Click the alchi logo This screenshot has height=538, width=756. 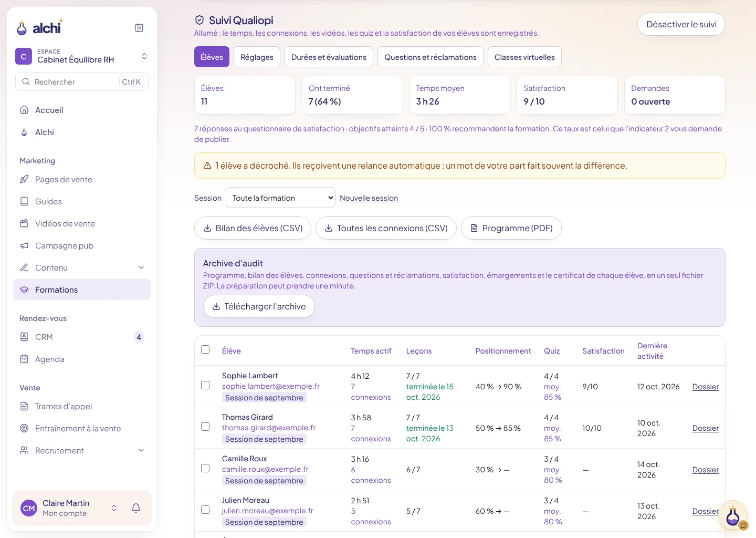coord(40,27)
